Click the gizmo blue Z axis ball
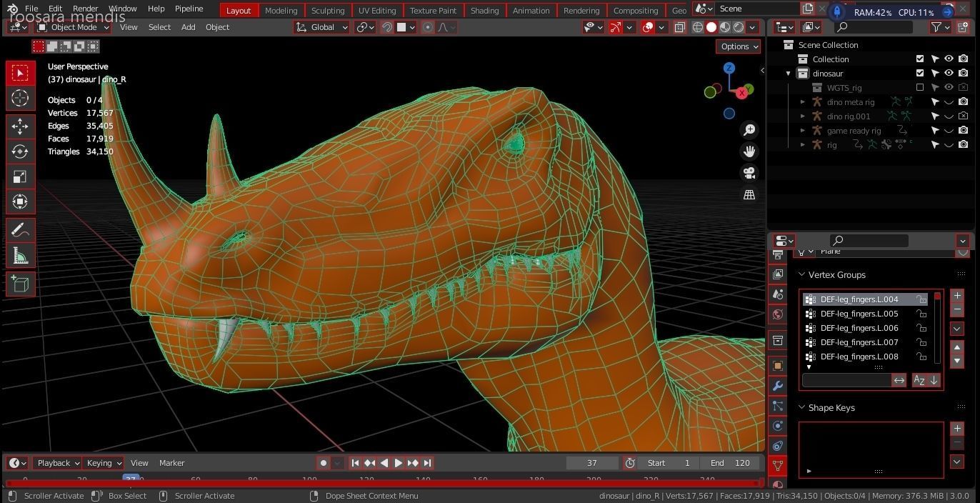 [x=729, y=68]
